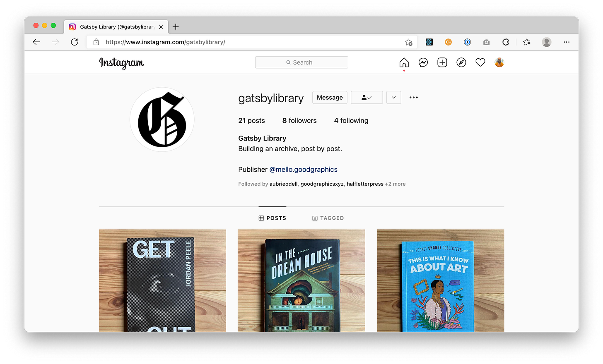Open activity feed heart icon
The height and width of the screenshot is (364, 603).
coord(480,62)
